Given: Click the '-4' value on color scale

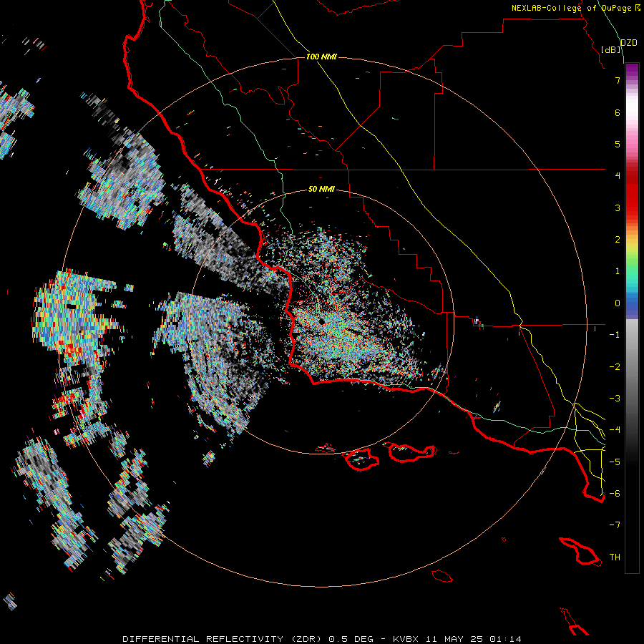Looking at the screenshot, I should point(615,430).
